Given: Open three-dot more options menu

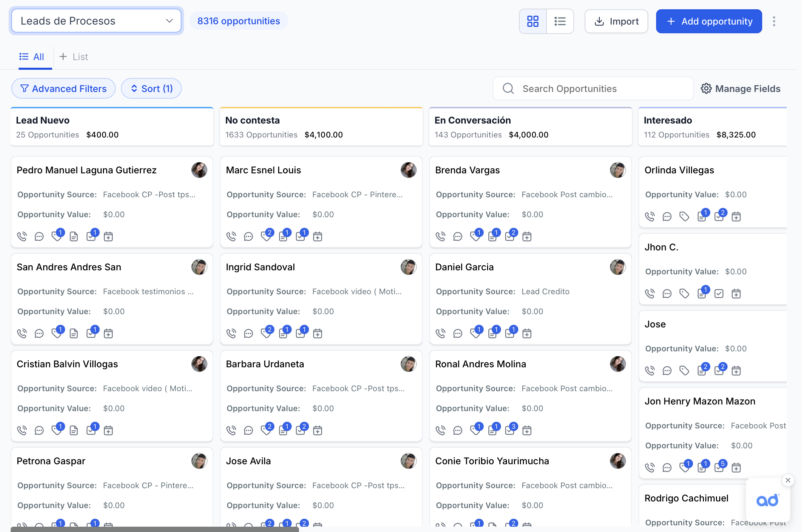Looking at the screenshot, I should pos(774,21).
